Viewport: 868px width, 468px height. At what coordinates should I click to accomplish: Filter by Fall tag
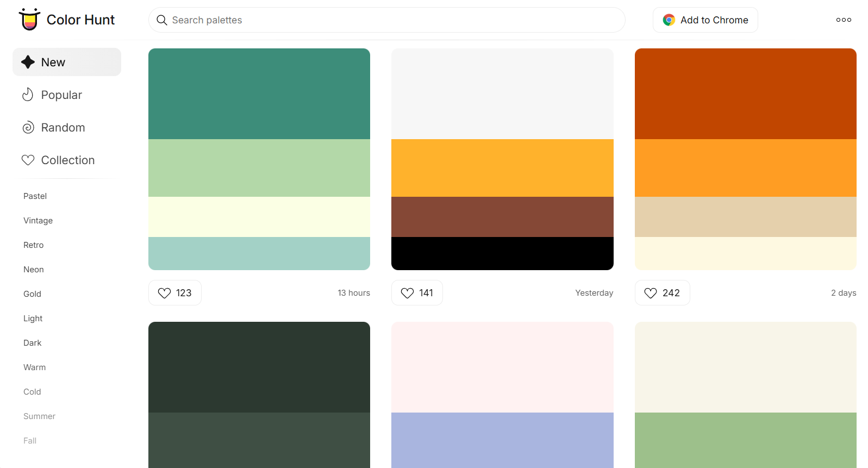[30, 441]
